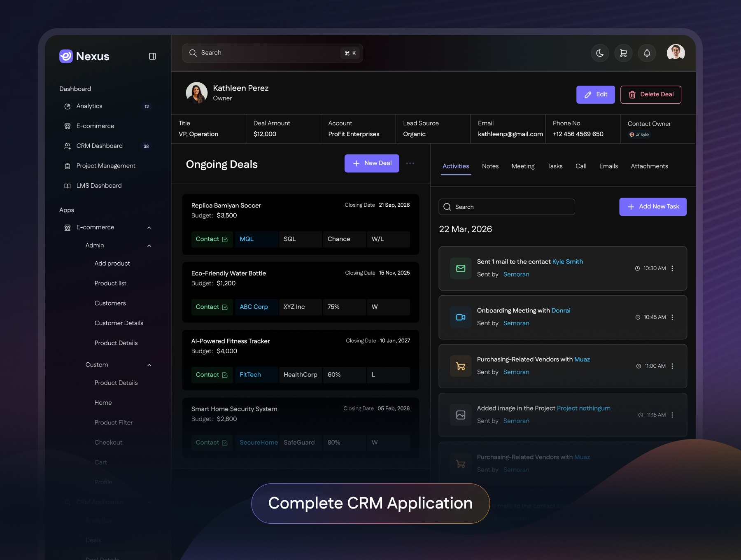This screenshot has width=741, height=560.
Task: Click the image icon on Project nothingum activity
Action: 461,415
